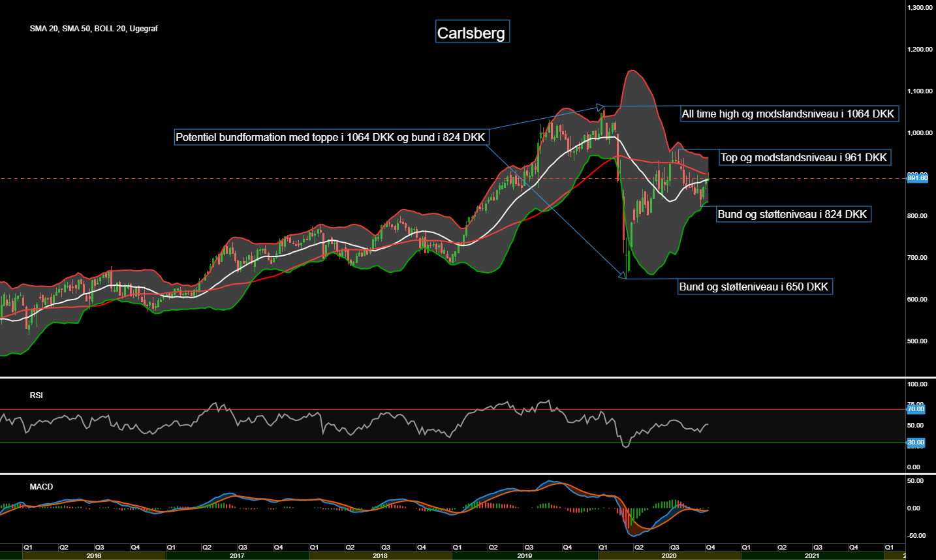Click the 1,200.00 price axis label

coord(920,50)
